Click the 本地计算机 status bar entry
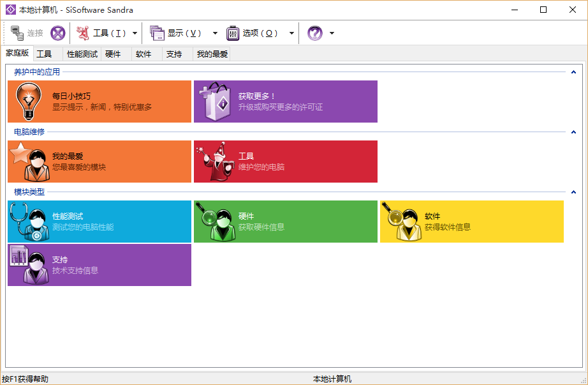Viewport: 588px width, 385px height. click(332, 379)
